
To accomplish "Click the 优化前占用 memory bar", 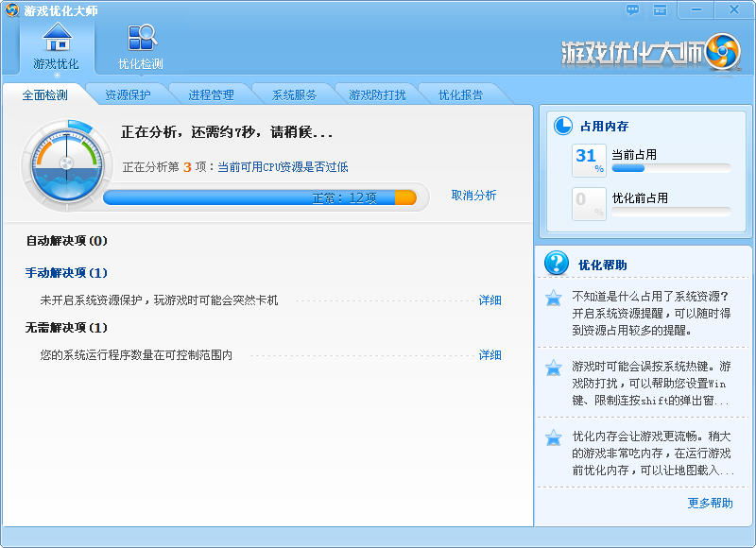I will pyautogui.click(x=671, y=212).
